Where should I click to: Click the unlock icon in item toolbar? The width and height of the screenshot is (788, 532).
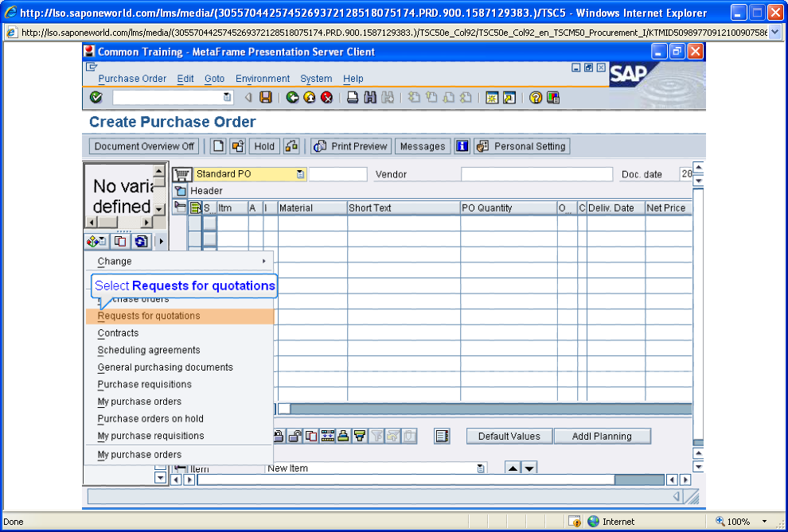tap(295, 436)
